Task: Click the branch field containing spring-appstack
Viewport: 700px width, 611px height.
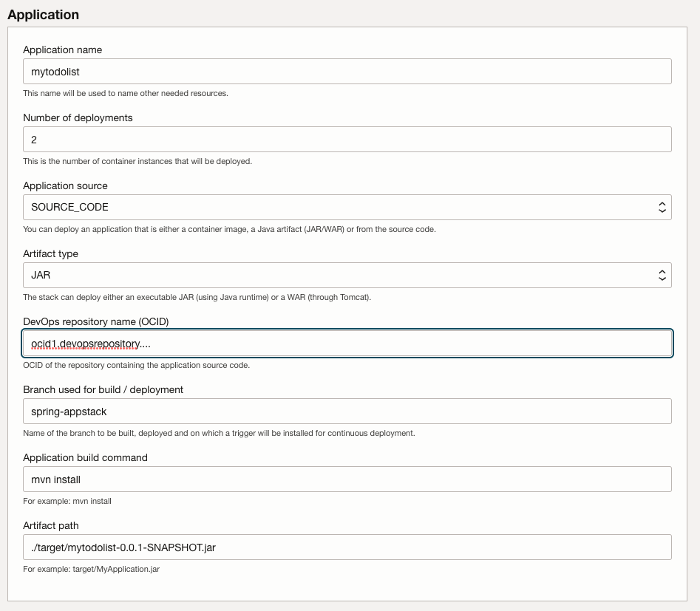Action: tap(347, 411)
